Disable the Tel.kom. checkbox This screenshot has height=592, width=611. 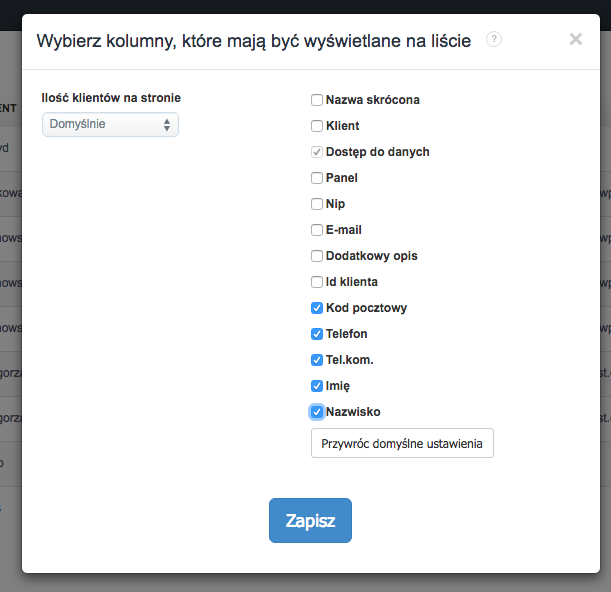point(317,360)
